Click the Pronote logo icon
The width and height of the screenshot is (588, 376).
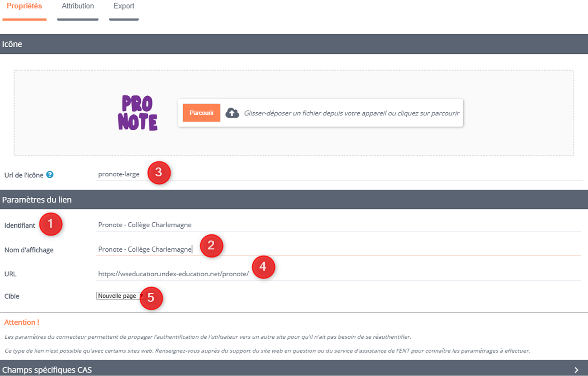pyautogui.click(x=138, y=113)
